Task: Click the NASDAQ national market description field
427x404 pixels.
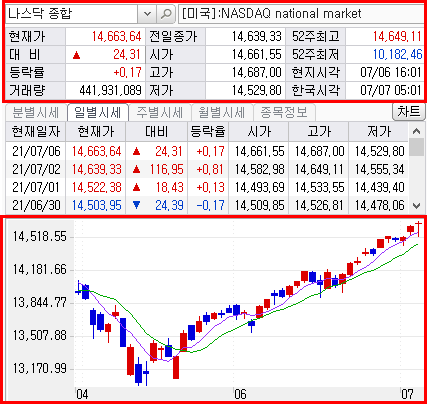Action: point(301,14)
